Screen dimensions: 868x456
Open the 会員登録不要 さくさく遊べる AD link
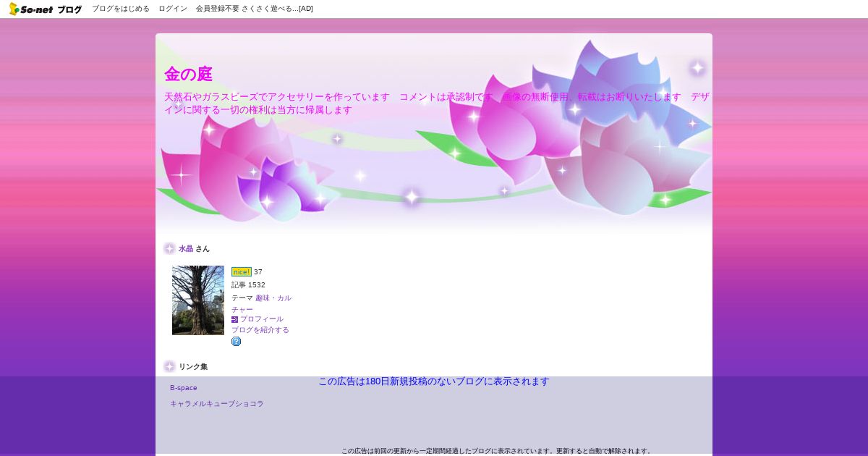click(255, 9)
